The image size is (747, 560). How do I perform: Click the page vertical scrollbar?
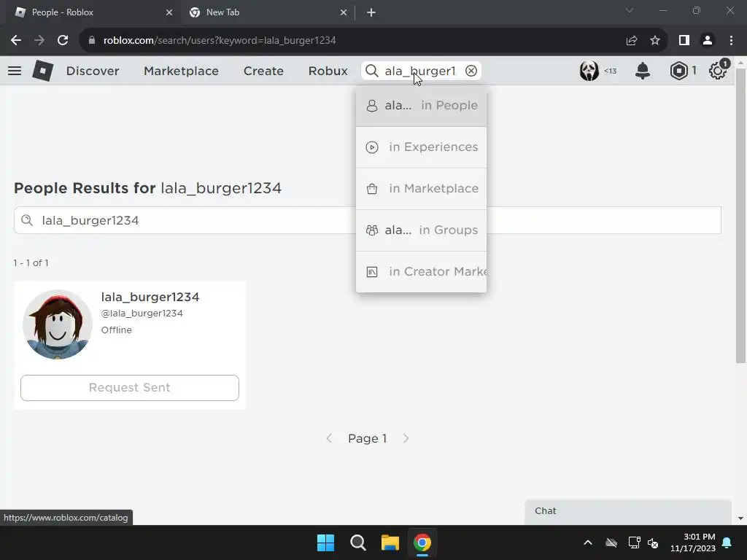click(x=740, y=215)
